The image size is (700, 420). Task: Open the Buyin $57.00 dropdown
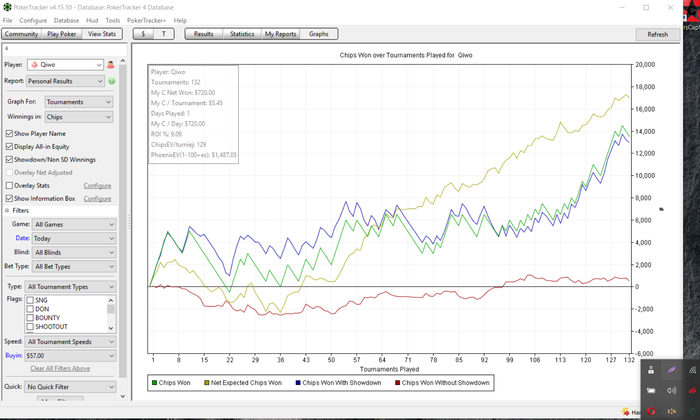(x=73, y=355)
